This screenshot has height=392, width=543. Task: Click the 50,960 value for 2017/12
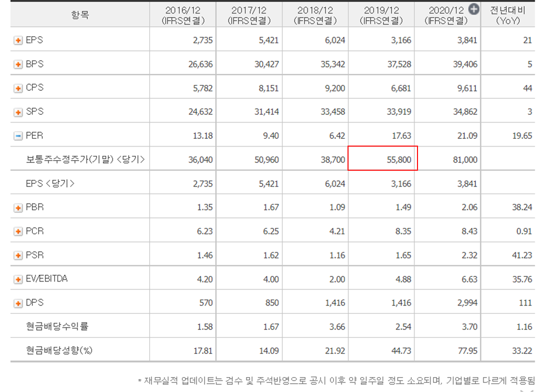266,160
